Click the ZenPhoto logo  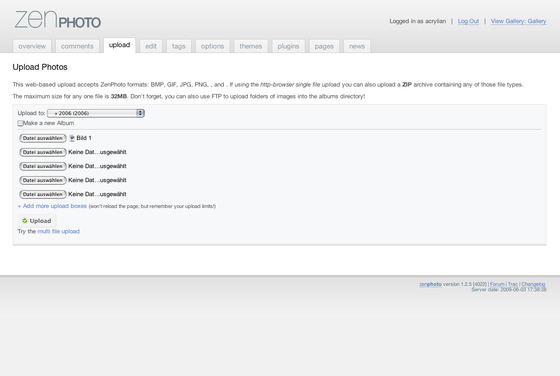click(58, 20)
